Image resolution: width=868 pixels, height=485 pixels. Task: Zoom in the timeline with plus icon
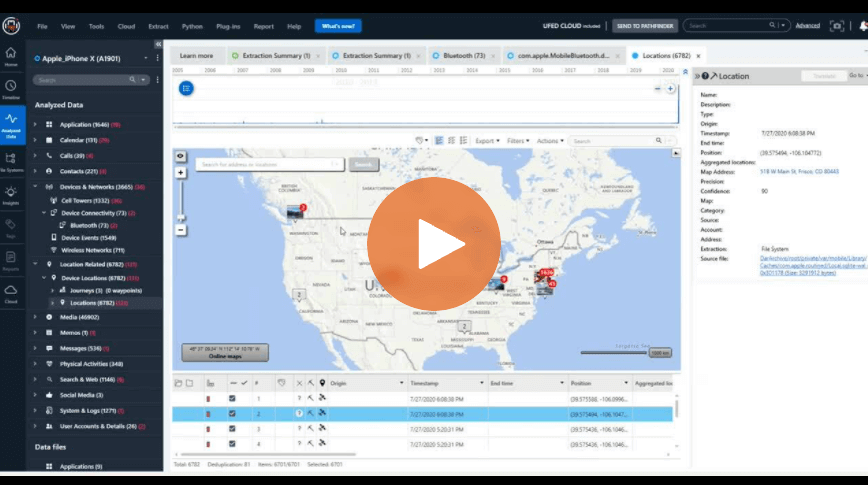pyautogui.click(x=670, y=89)
